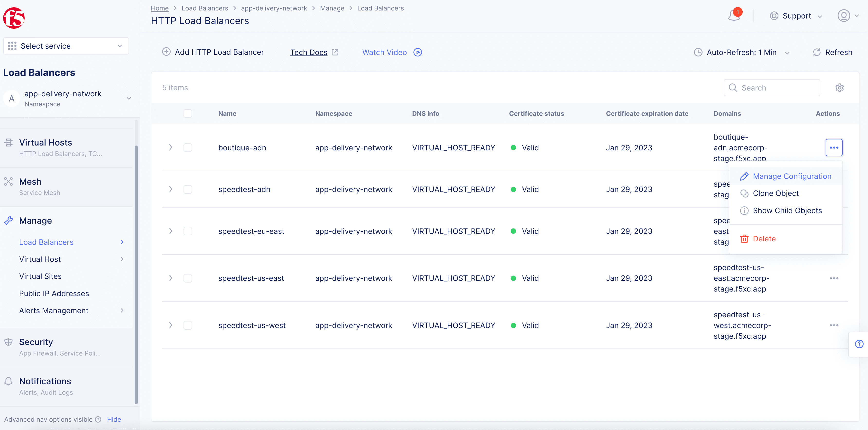The height and width of the screenshot is (430, 868).
Task: Click the Refresh arrows icon
Action: click(816, 52)
